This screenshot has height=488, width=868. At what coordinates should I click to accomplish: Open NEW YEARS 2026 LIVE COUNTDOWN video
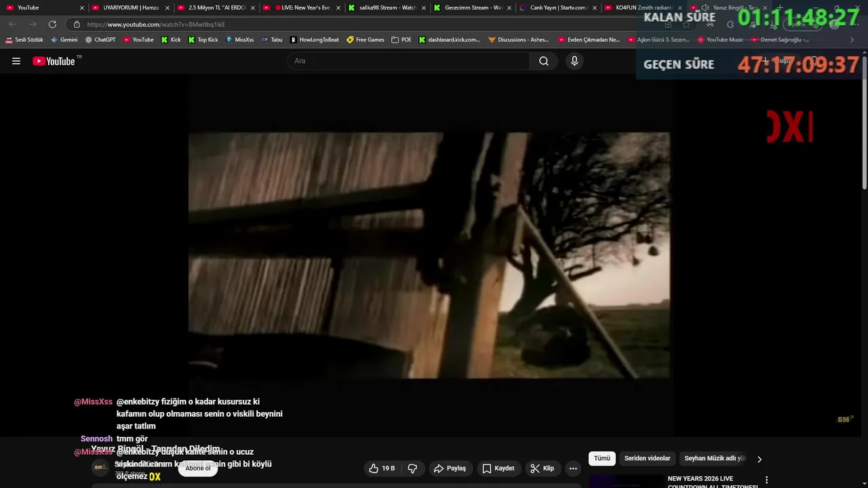click(x=713, y=482)
